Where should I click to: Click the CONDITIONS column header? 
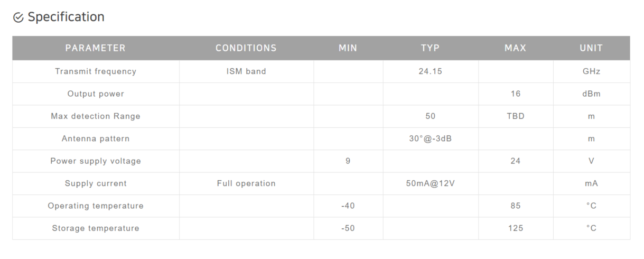coord(246,48)
